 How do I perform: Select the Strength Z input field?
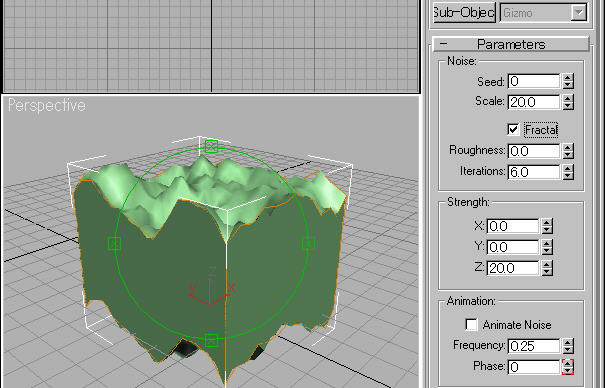(513, 268)
